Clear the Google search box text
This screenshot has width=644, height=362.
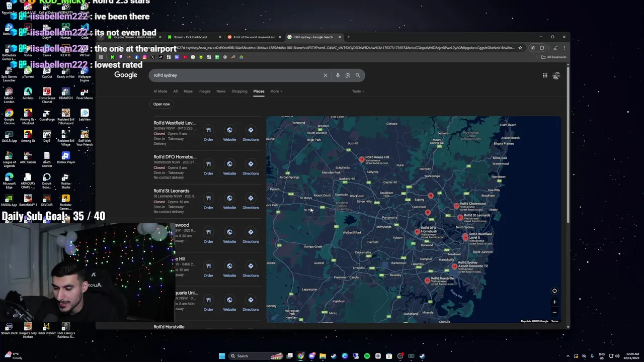click(x=325, y=75)
